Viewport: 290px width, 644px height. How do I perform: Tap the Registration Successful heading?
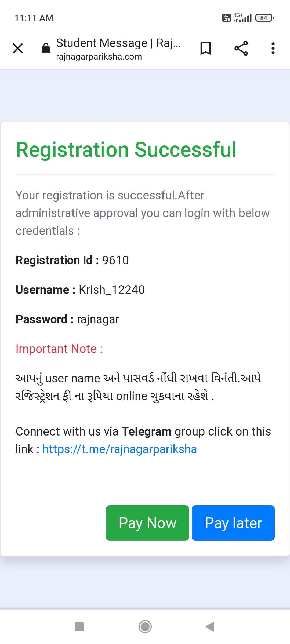tap(126, 149)
